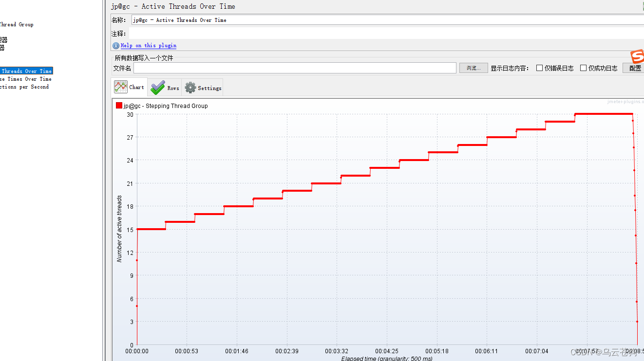
Task: Click the 00:06:11 x-axis label
Action: [x=487, y=351]
